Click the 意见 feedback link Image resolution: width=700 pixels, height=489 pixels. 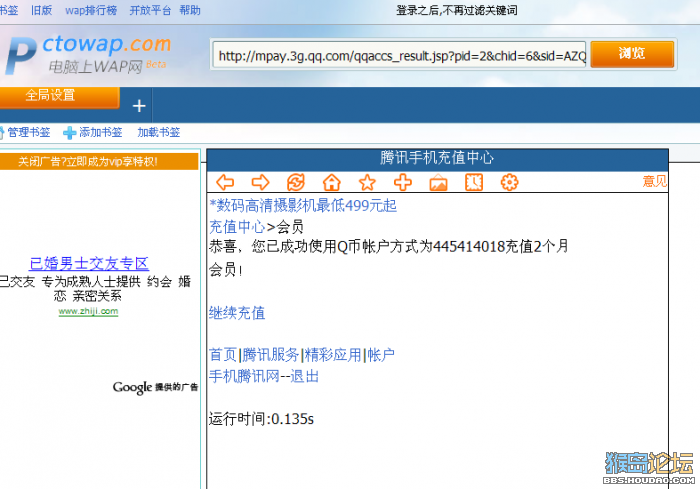pyautogui.click(x=654, y=181)
